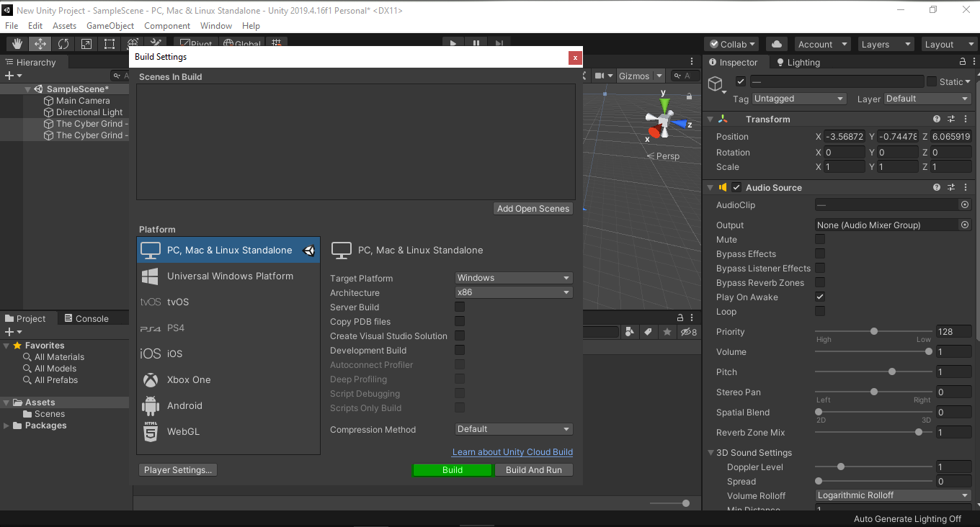Open the Target Platform dropdown
This screenshot has height=527, width=980.
(x=514, y=278)
